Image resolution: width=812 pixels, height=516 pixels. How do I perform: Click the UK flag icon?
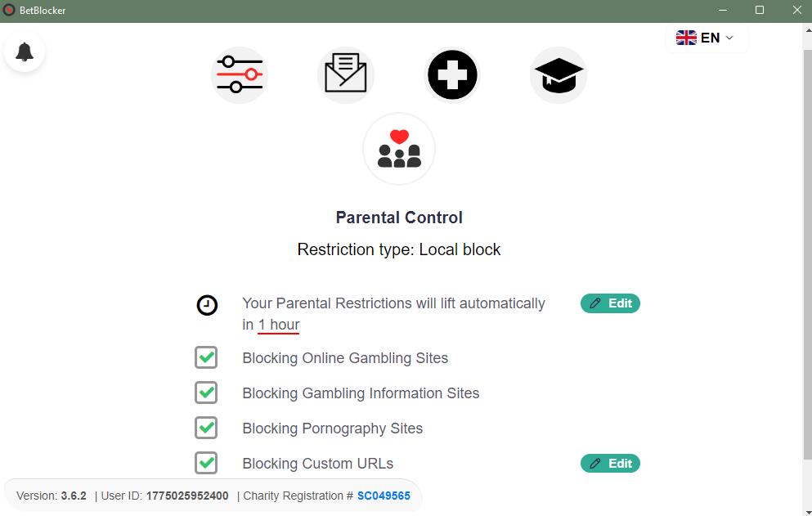(x=686, y=37)
